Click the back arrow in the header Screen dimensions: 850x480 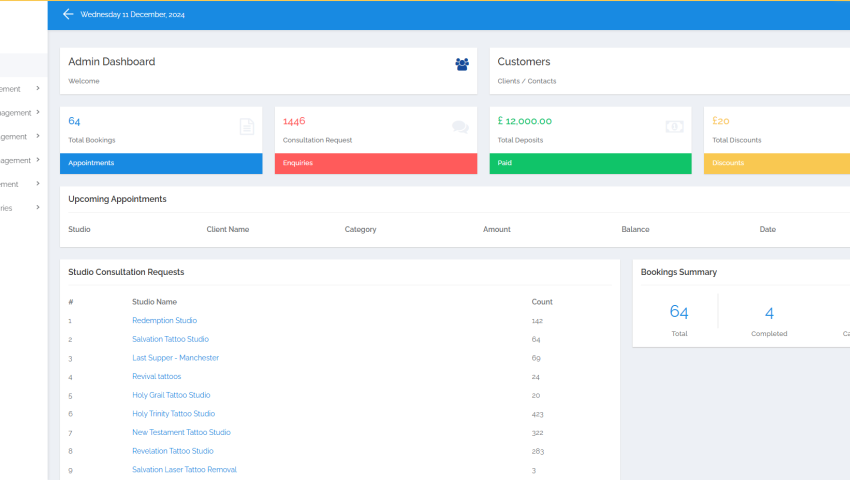click(x=68, y=14)
